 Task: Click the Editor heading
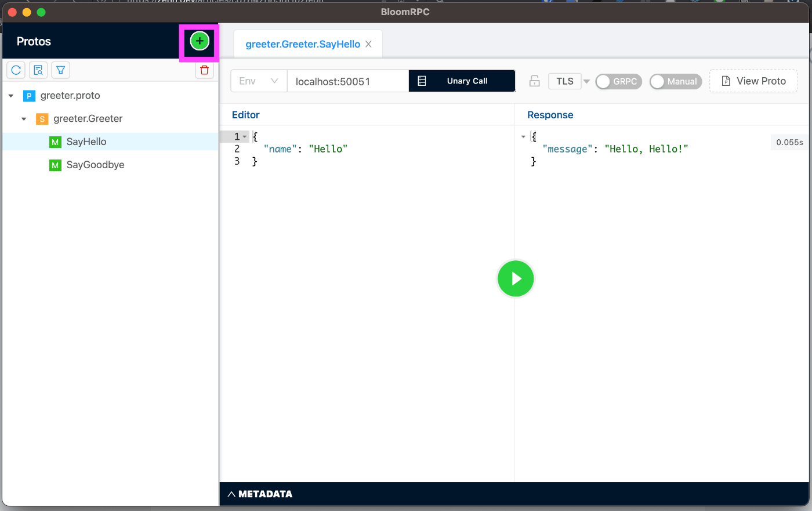tap(246, 115)
